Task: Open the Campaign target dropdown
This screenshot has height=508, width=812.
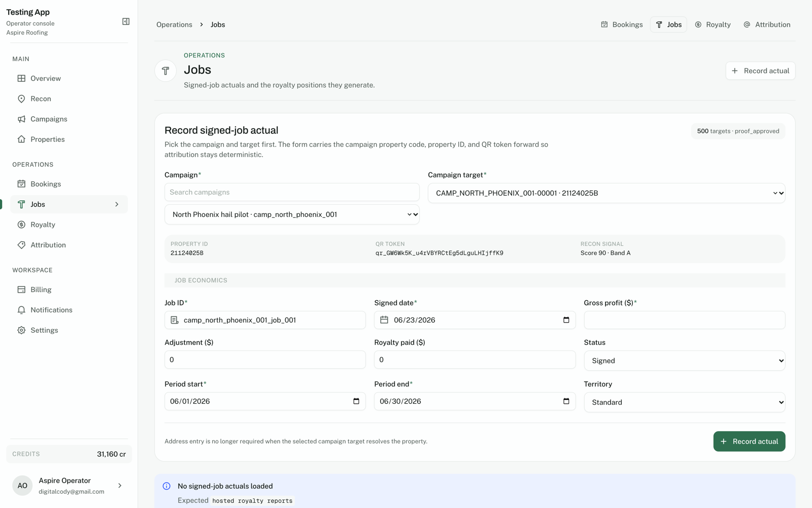Action: tap(606, 193)
